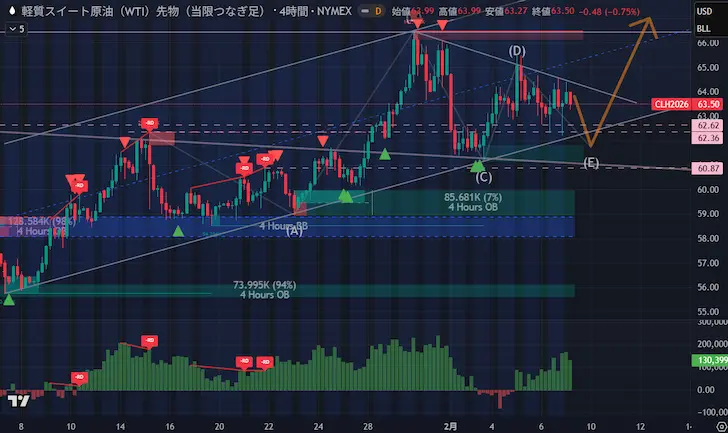The height and width of the screenshot is (433, 728).
Task: Click the red -BD marker on the volume peak
Action: pyautogui.click(x=149, y=341)
